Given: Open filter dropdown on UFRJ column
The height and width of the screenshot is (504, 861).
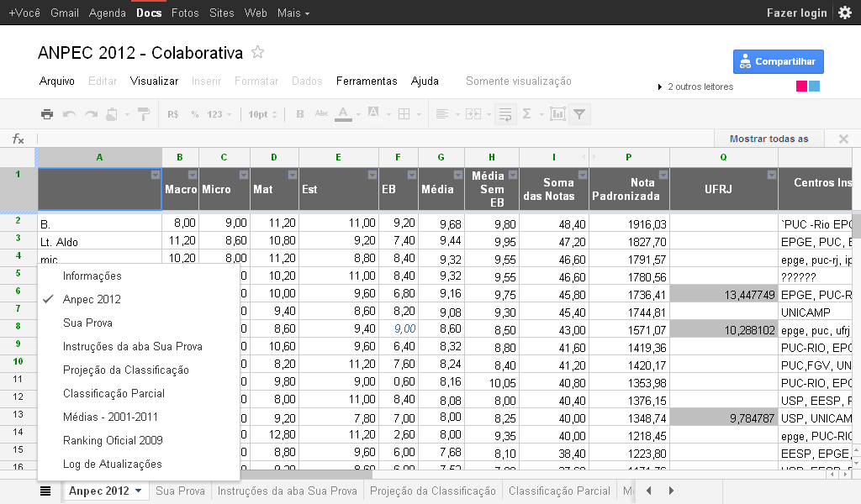Looking at the screenshot, I should tap(772, 175).
